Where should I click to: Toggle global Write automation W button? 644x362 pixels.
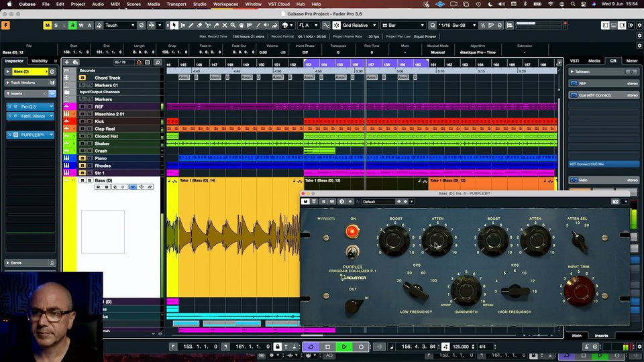(81, 25)
